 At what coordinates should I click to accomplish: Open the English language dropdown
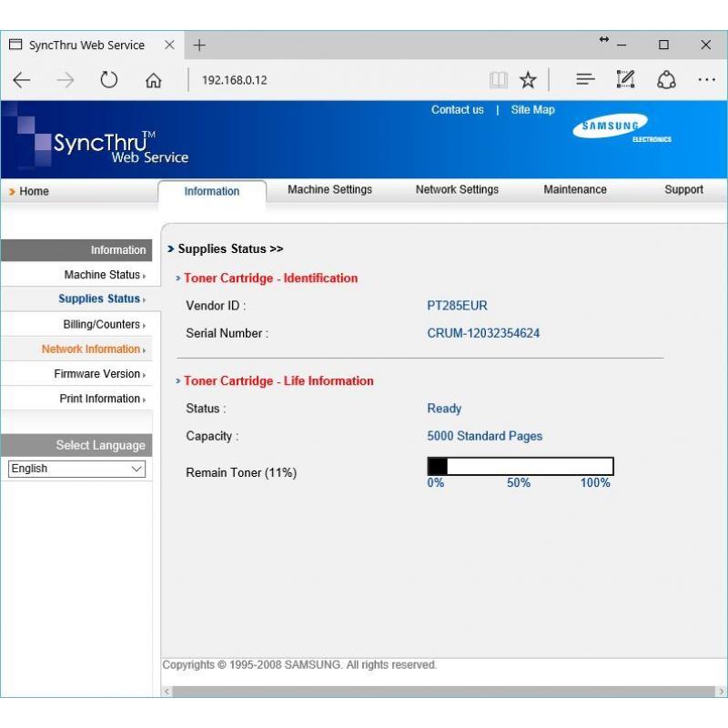tap(76, 469)
